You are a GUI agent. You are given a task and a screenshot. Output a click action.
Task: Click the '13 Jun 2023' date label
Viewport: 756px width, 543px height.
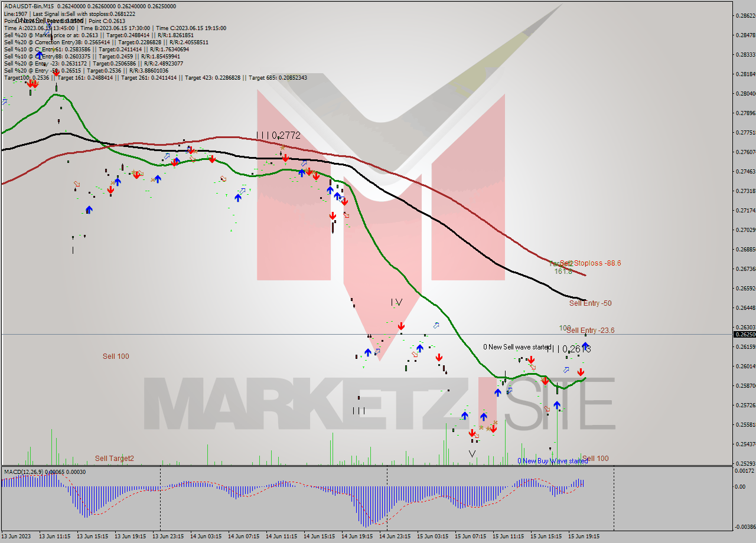pos(16,537)
